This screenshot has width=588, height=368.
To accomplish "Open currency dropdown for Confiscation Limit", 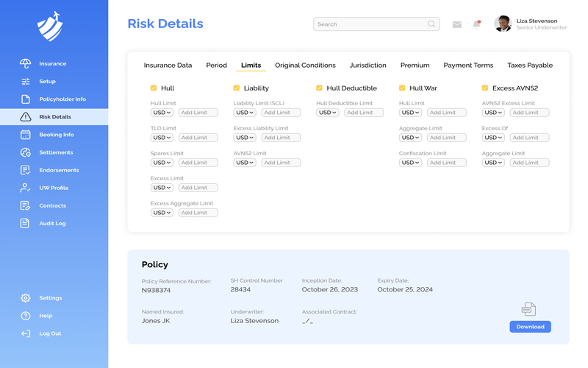I will click(x=410, y=163).
